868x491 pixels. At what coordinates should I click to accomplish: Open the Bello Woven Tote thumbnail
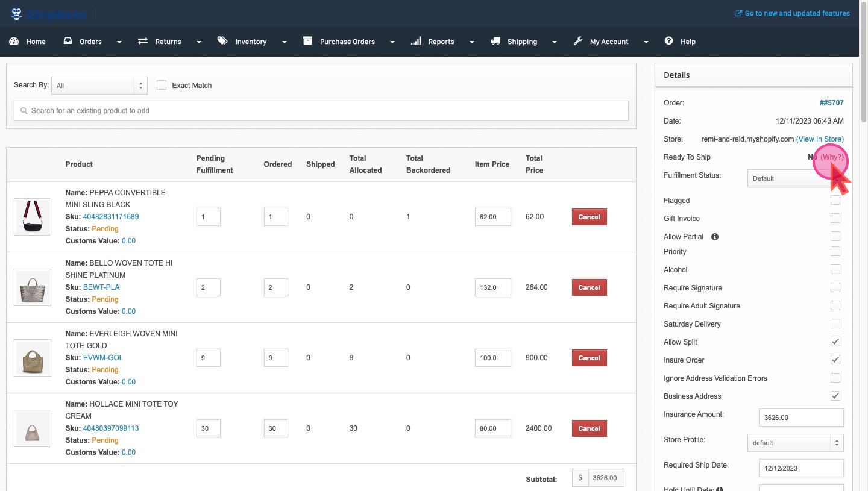[x=33, y=287]
